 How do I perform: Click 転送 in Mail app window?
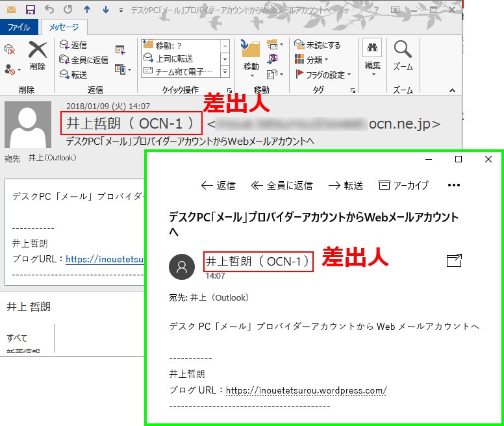346,185
